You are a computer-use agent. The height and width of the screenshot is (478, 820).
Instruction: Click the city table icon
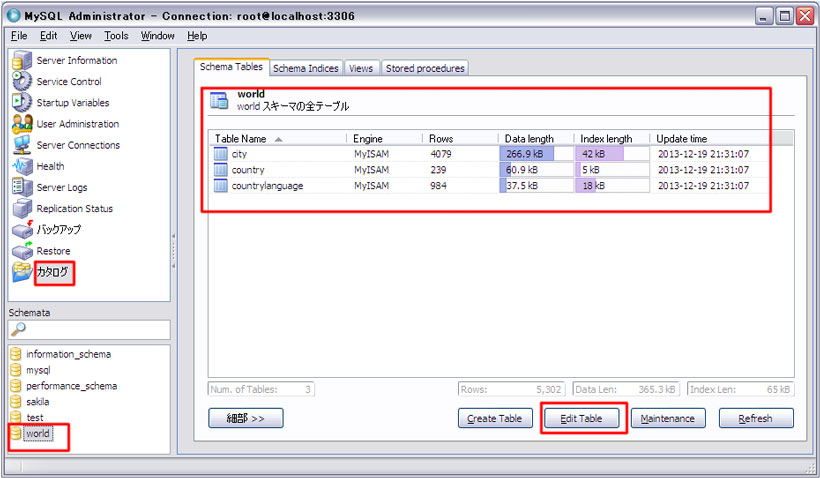(221, 154)
